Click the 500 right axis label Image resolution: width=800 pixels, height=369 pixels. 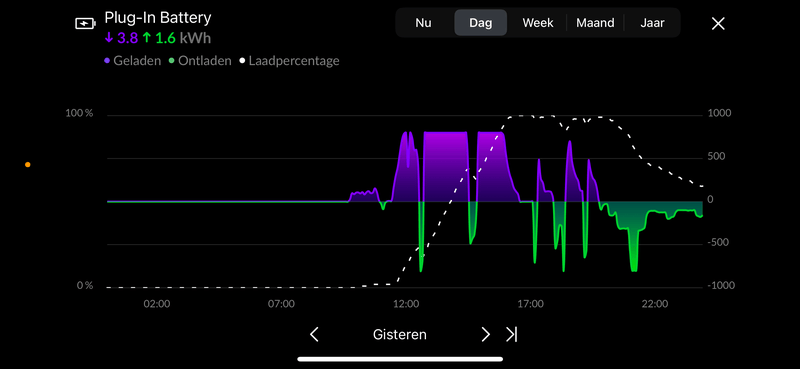click(717, 156)
